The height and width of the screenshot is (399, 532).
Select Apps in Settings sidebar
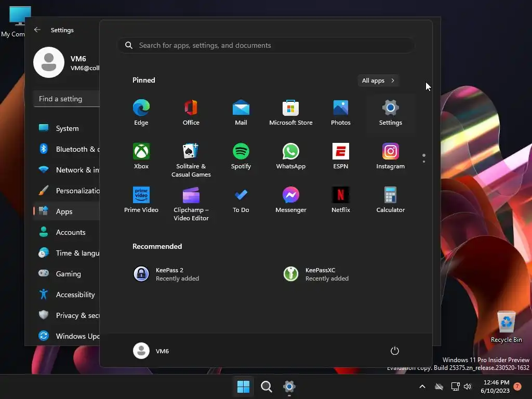pyautogui.click(x=67, y=211)
